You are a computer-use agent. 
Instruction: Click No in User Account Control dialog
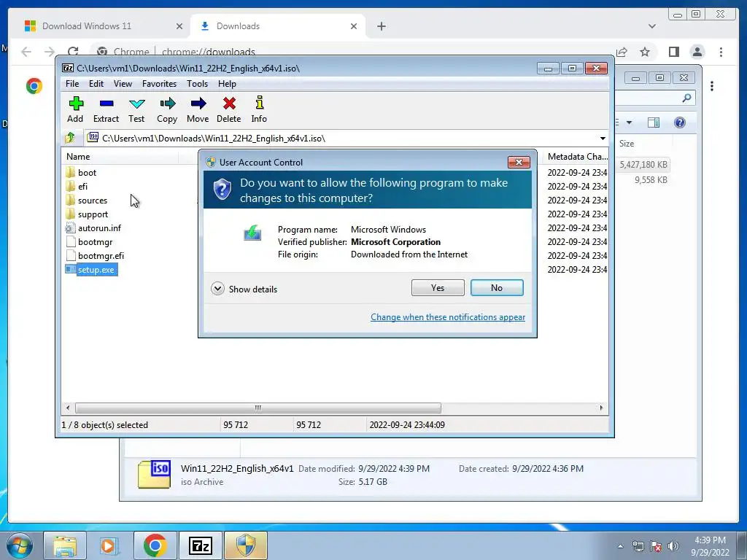pyautogui.click(x=497, y=287)
